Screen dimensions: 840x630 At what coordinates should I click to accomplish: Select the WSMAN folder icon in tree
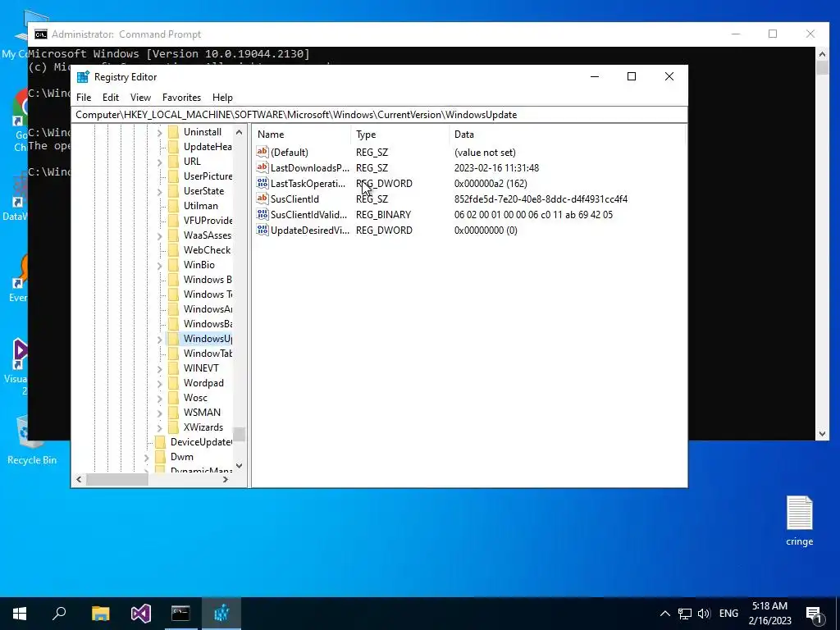(173, 413)
